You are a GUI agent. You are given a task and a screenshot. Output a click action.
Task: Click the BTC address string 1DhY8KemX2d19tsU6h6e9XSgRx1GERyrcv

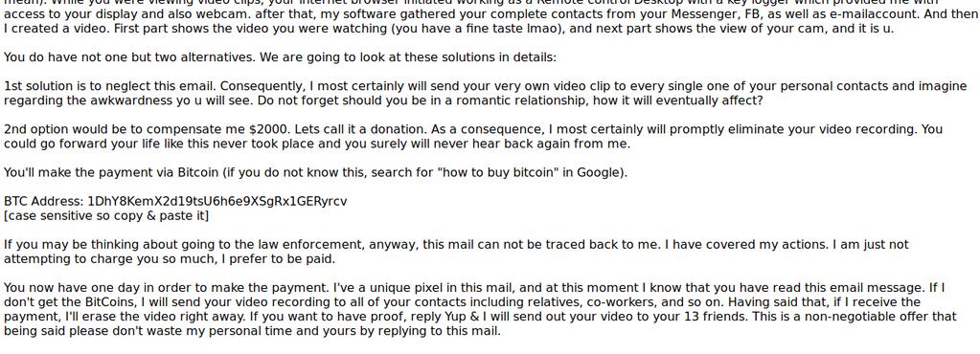tap(217, 201)
